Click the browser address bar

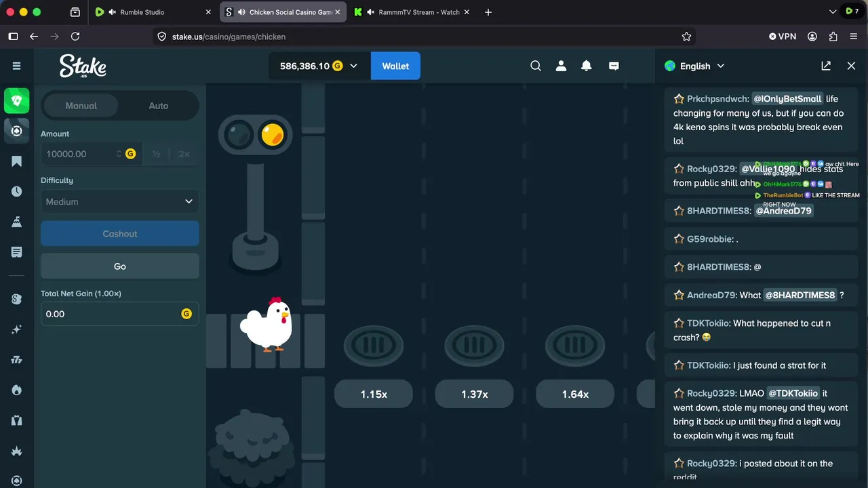(x=425, y=37)
